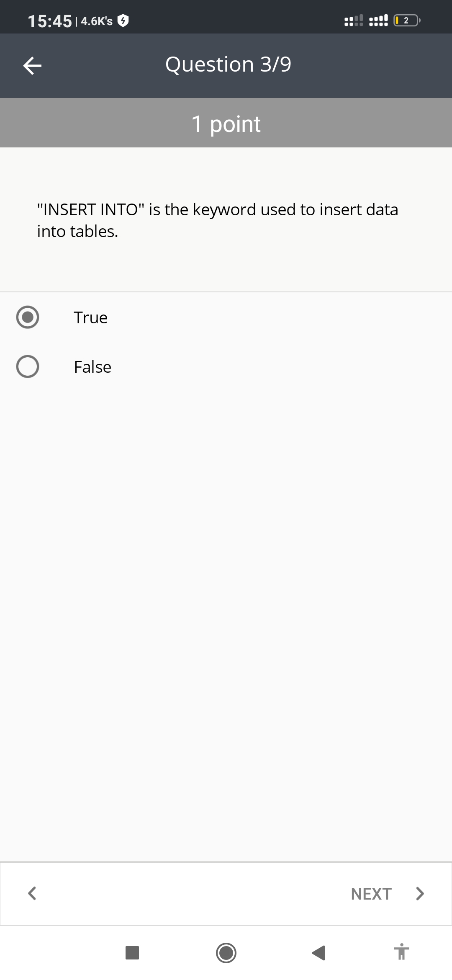Choose the True answer label
The image size is (452, 980).
[x=91, y=317]
